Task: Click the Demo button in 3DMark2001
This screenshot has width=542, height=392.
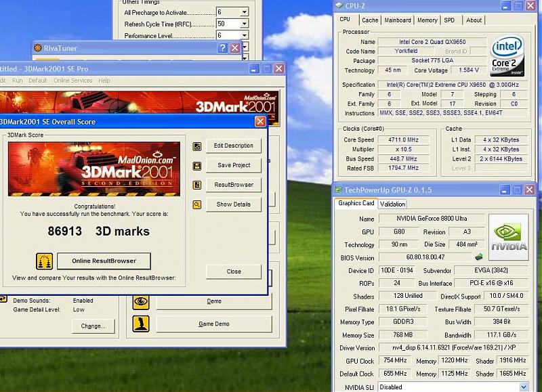Action: pyautogui.click(x=214, y=301)
